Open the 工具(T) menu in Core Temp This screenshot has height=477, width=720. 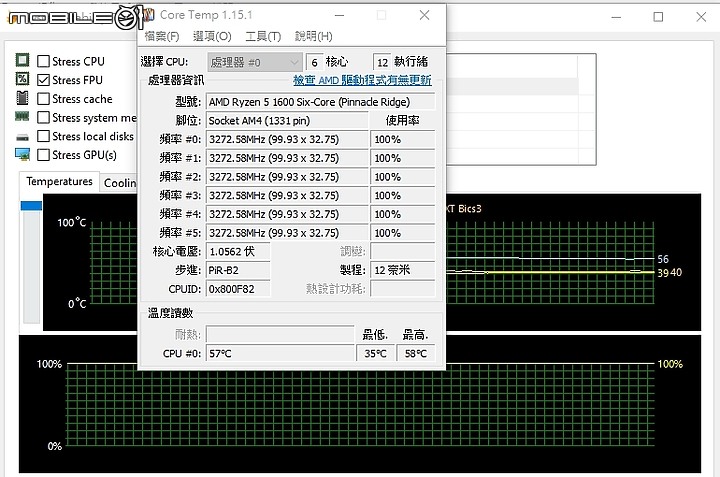[263, 36]
